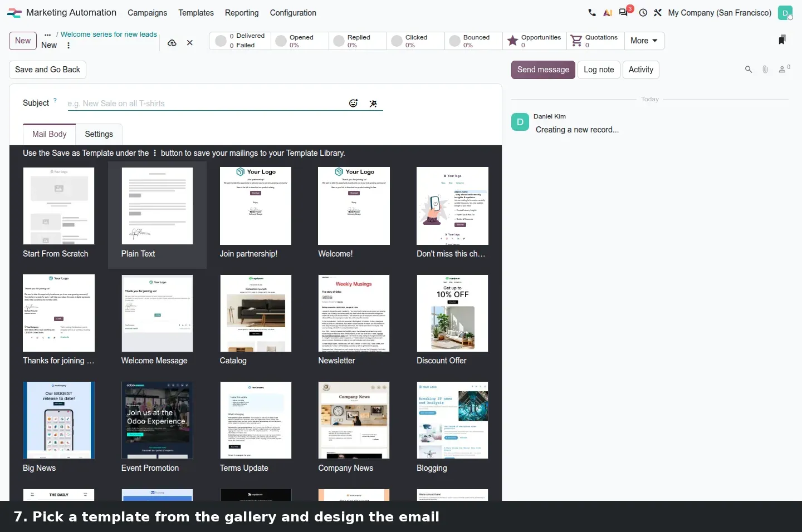Select the Plain Text template
The height and width of the screenshot is (532, 802).
point(157,215)
